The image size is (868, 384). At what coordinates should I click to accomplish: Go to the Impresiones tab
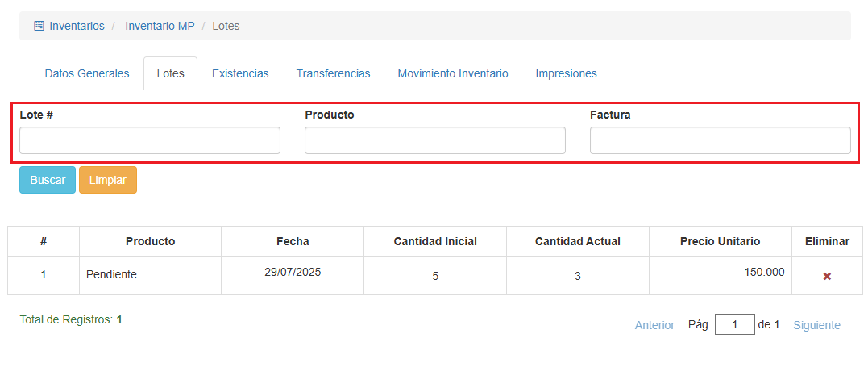pyautogui.click(x=566, y=73)
